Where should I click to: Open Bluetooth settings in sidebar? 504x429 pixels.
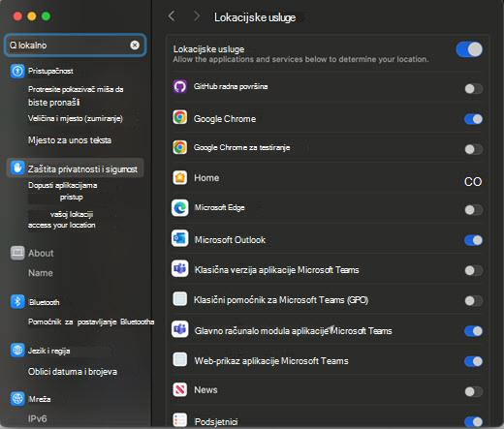(x=44, y=302)
